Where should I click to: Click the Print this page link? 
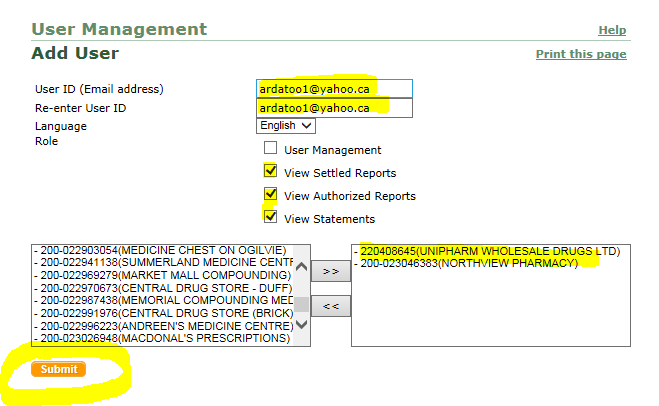581,54
